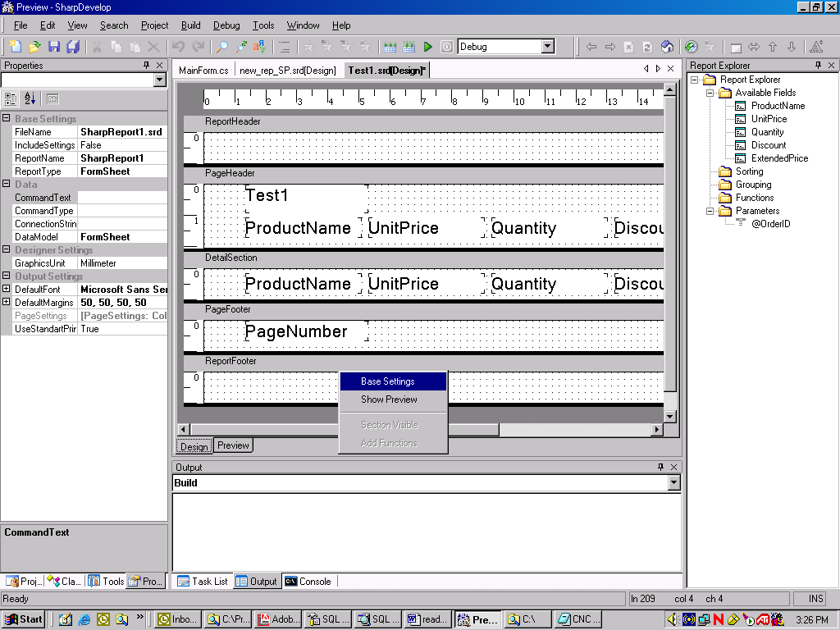Image resolution: width=840 pixels, height=630 pixels.
Task: Collapse the Base Settings property category
Action: tap(7, 119)
